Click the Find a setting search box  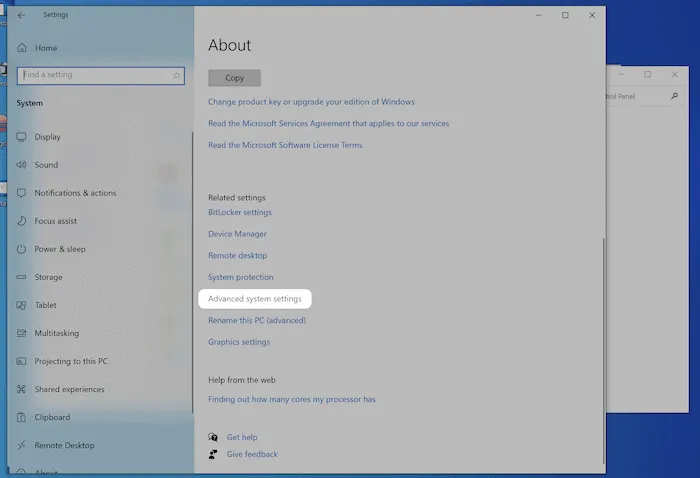[x=101, y=75]
